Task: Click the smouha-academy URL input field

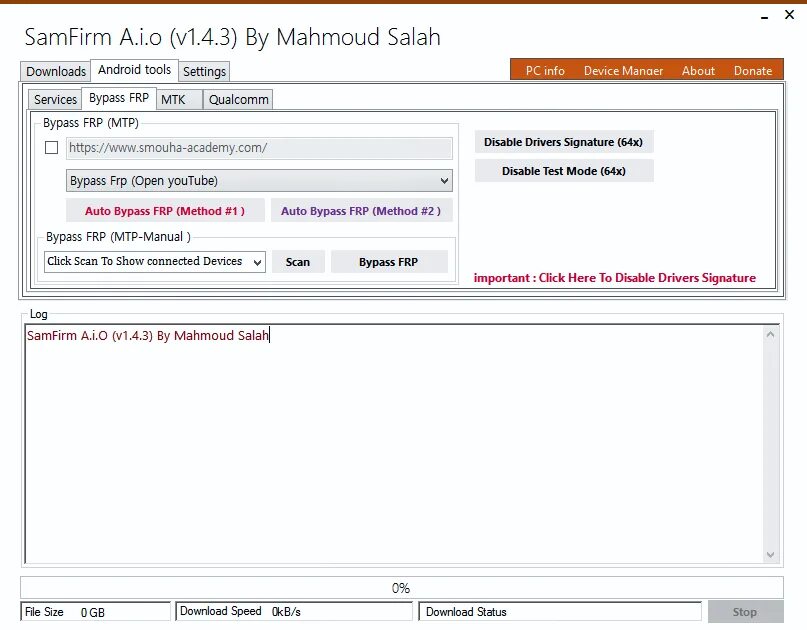Action: click(x=259, y=148)
